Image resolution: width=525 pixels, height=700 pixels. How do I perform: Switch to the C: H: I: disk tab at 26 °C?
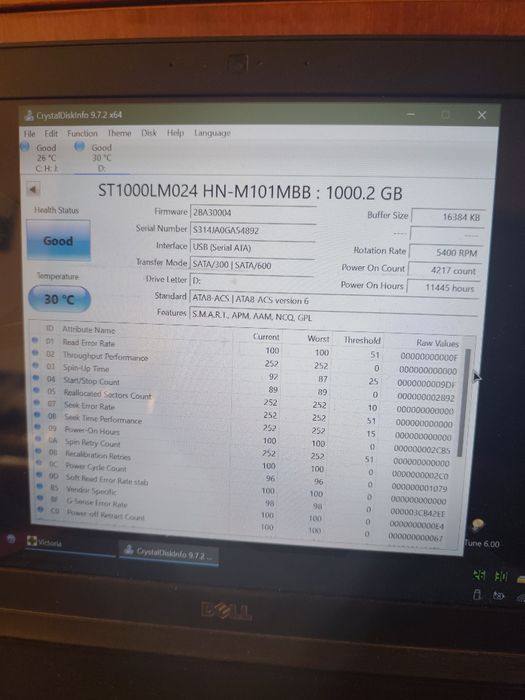pos(46,158)
